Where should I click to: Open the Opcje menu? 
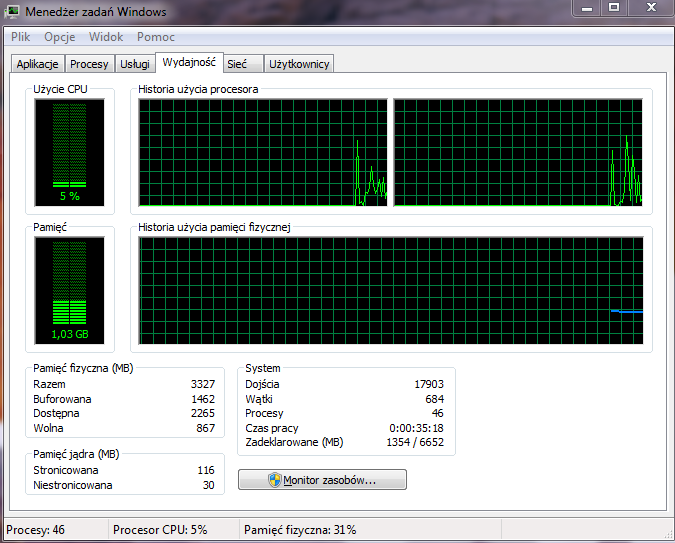(x=59, y=37)
